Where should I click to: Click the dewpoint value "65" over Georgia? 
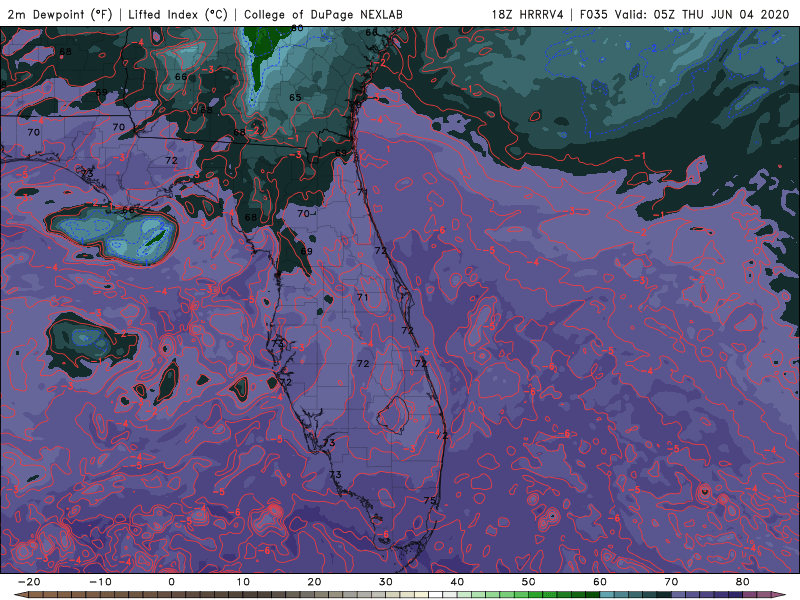(x=295, y=97)
